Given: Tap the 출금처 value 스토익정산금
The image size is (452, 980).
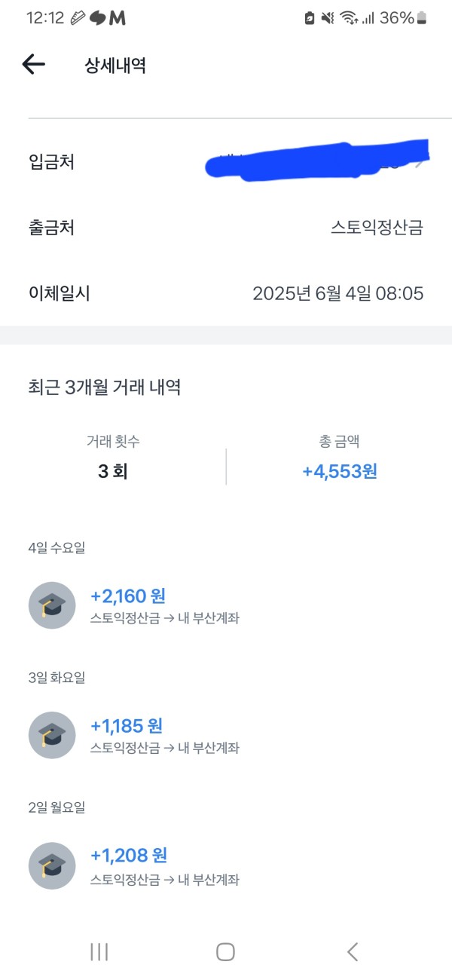Looking at the screenshot, I should pos(377,228).
